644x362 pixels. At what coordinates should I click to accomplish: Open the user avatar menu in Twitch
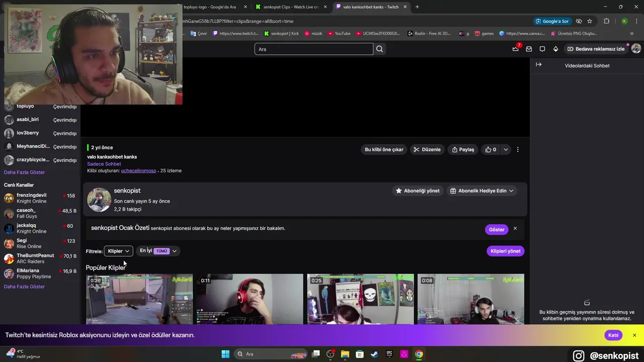click(636, 49)
